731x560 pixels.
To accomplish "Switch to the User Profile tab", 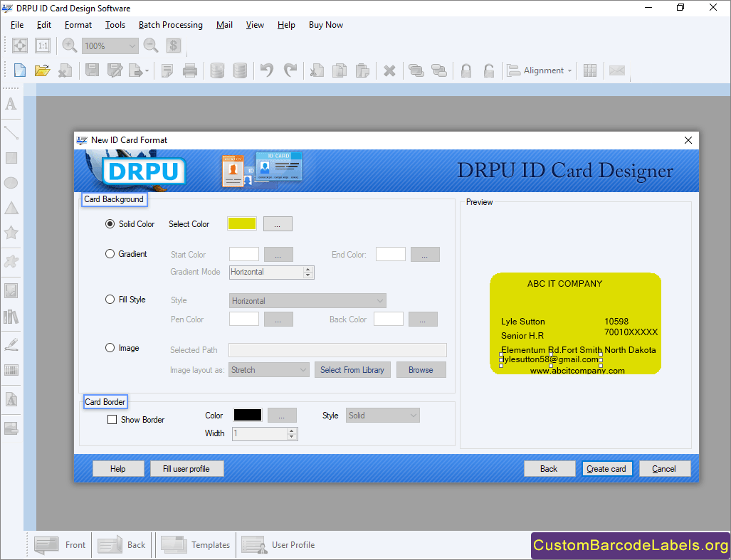I will tap(278, 544).
